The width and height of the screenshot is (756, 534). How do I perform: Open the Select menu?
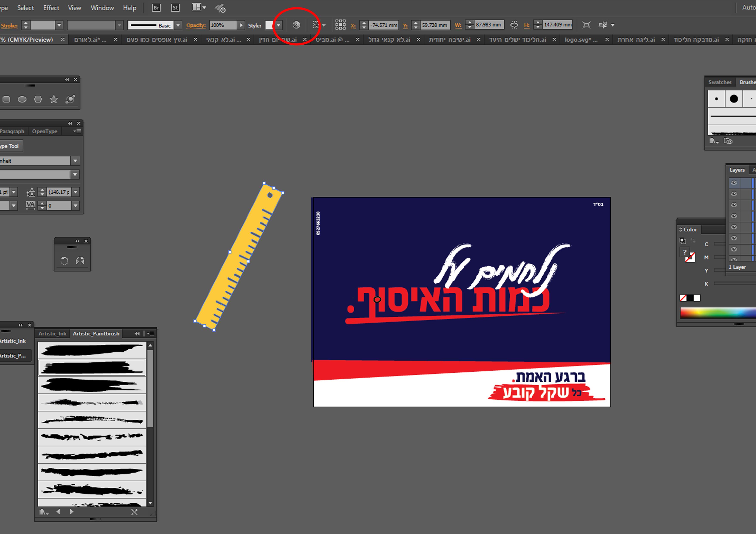(25, 8)
